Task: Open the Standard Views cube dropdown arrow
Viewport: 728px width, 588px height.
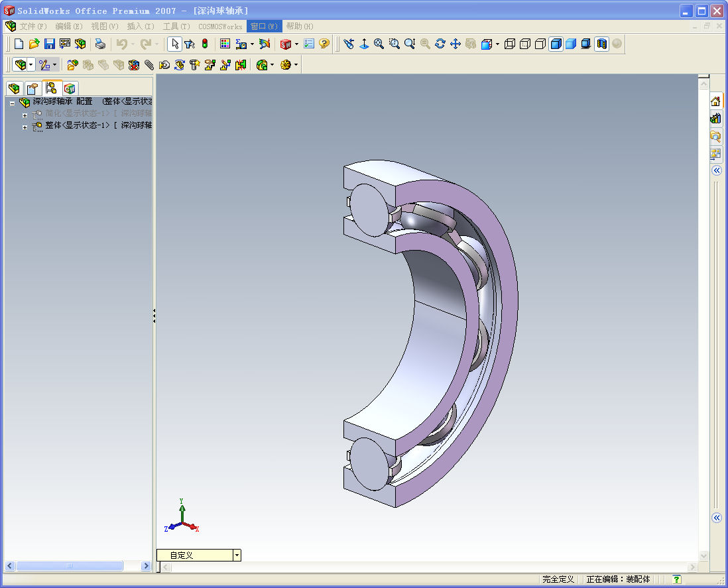Action: tap(498, 44)
